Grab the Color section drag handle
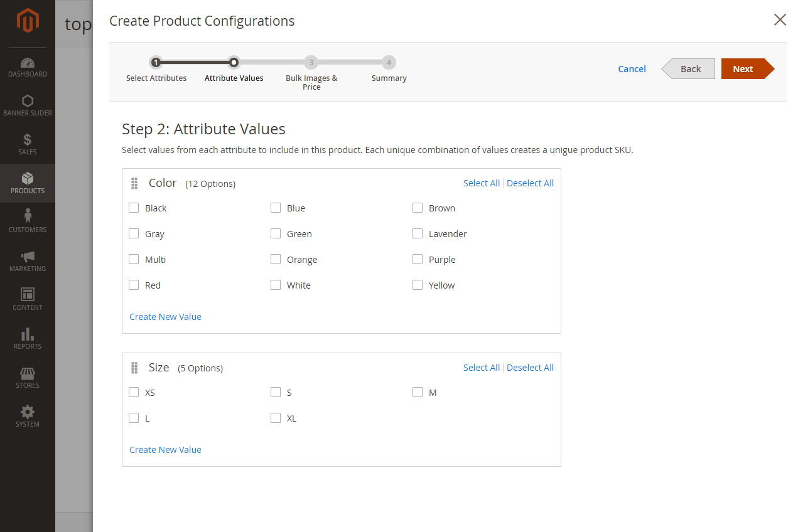 [x=134, y=183]
